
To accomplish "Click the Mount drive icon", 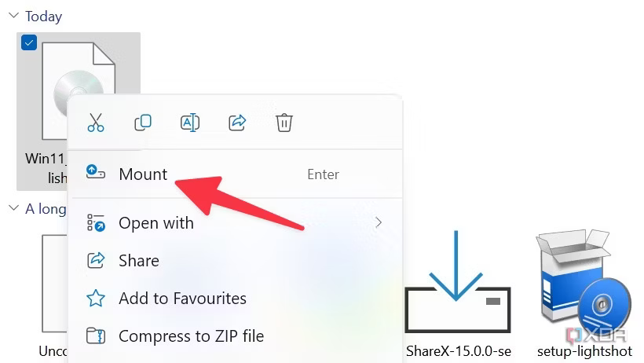I will pyautogui.click(x=96, y=172).
